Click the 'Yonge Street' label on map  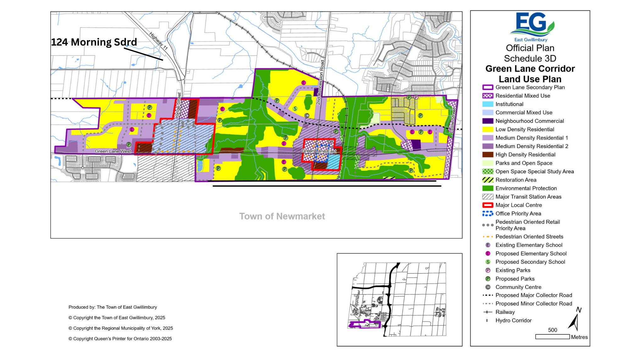click(x=178, y=105)
